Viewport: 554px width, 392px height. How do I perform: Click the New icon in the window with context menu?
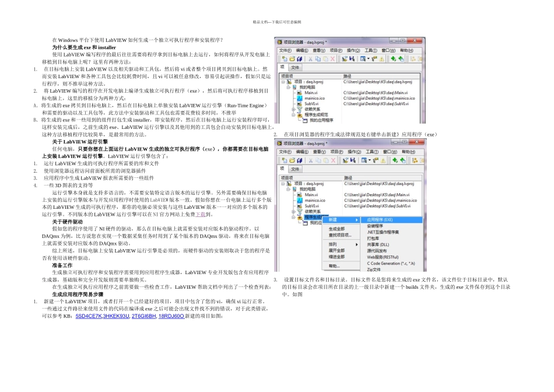[285, 160]
